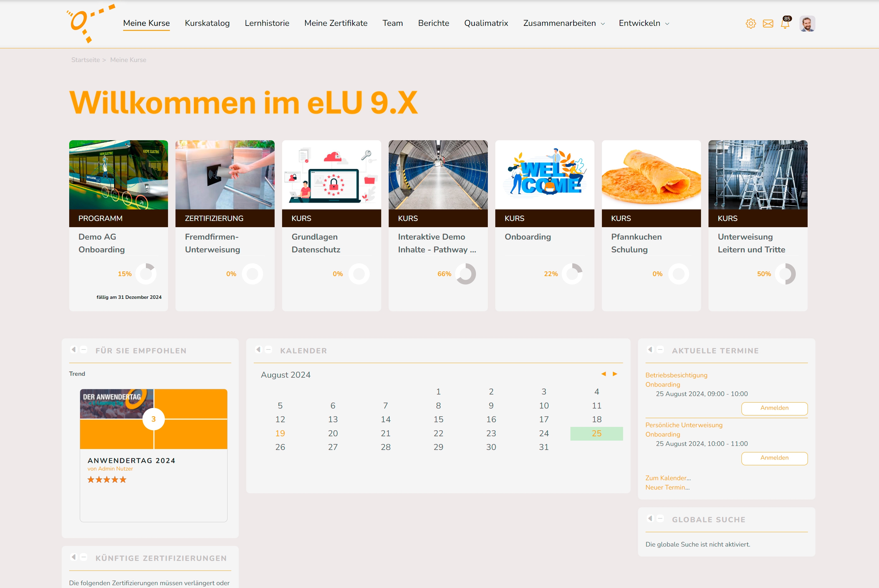Expand the Entwickeln dropdown menu
The image size is (879, 588).
pos(643,23)
